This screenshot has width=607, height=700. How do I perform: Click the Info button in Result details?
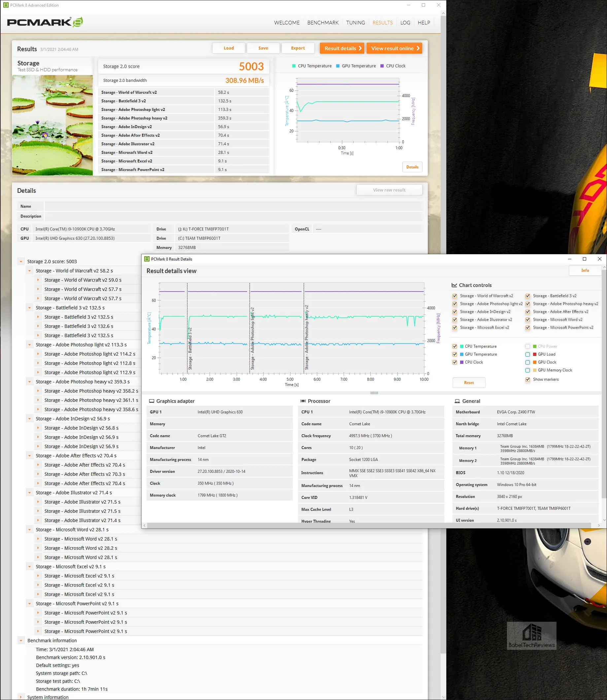pos(585,270)
